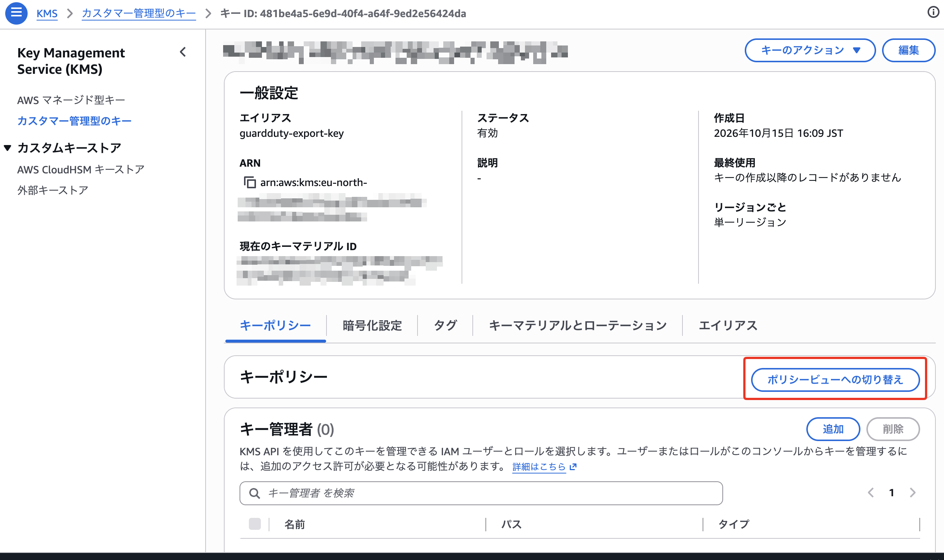Image resolution: width=944 pixels, height=560 pixels.
Task: Open 外部キーストア in sidebar
Action: coord(53,190)
